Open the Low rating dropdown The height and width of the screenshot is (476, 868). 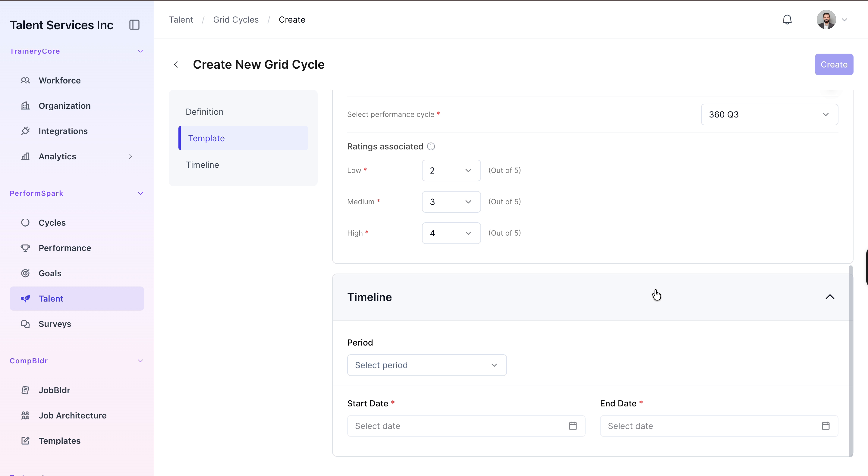451,171
